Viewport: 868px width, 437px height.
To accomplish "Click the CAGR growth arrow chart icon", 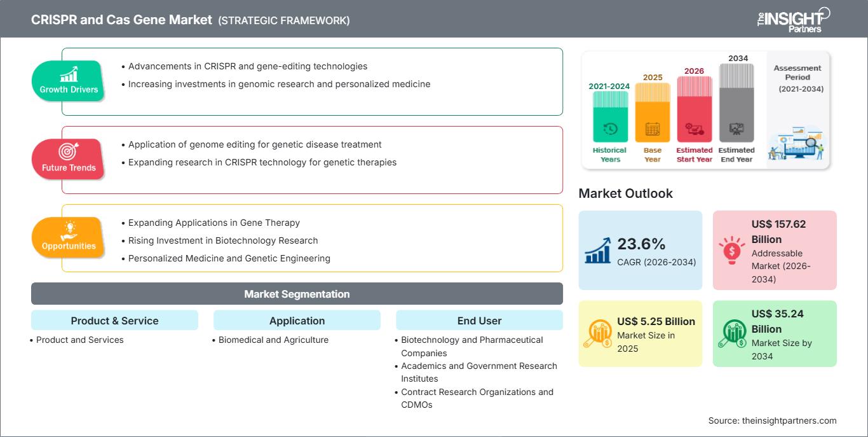I will click(x=597, y=249).
